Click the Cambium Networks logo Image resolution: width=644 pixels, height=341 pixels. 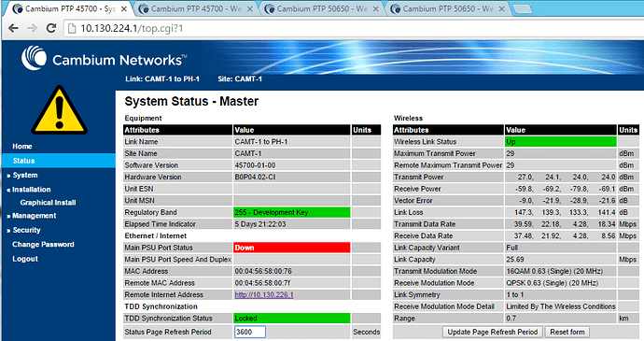tap(105, 59)
